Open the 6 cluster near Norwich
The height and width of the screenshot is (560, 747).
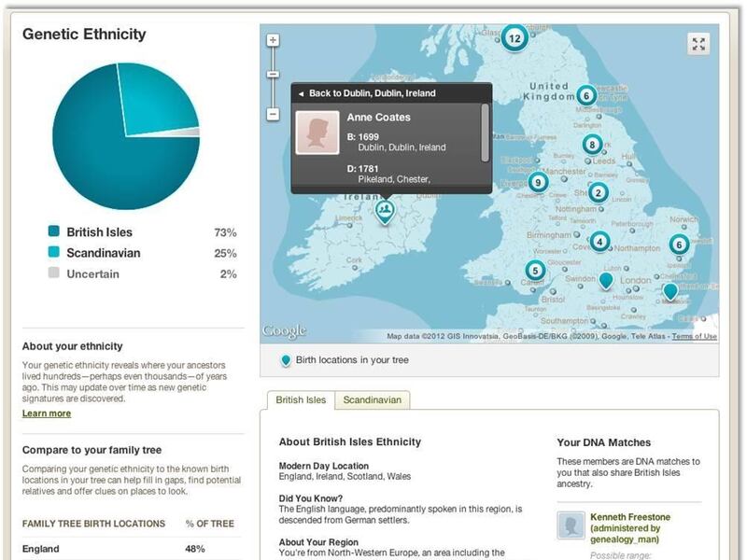(x=679, y=245)
